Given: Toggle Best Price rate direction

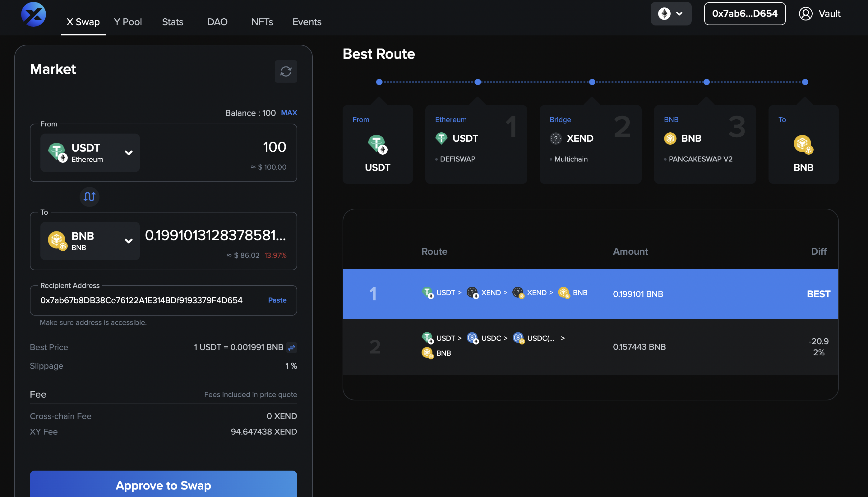Looking at the screenshot, I should coord(291,348).
